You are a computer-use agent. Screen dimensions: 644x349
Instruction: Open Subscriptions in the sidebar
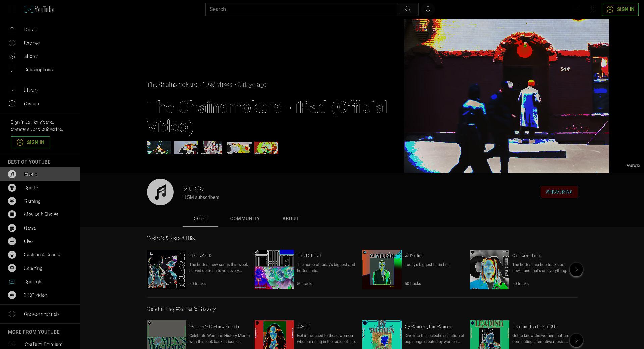[x=40, y=70]
